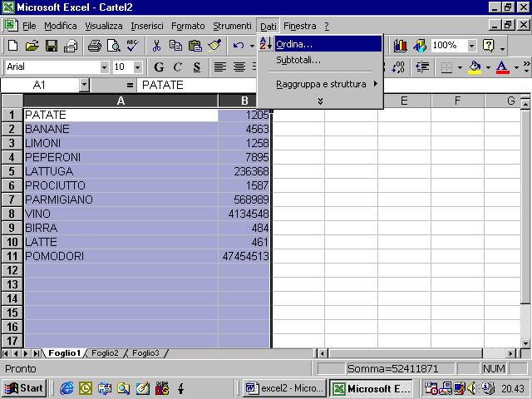Align text left in toolbar

point(219,66)
